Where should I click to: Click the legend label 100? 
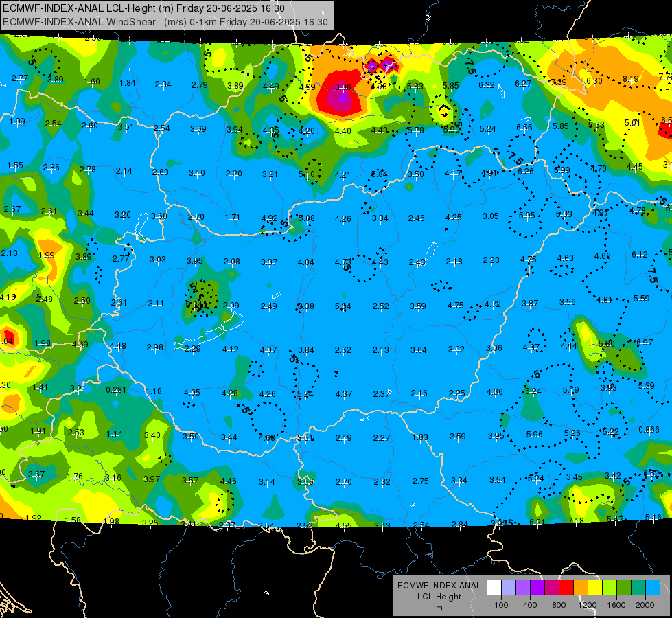[501, 605]
